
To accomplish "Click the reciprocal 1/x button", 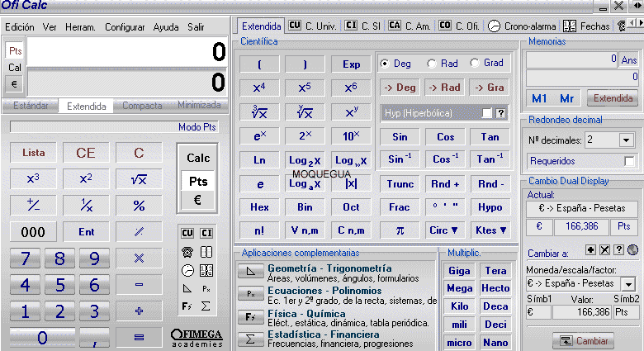I will (x=86, y=205).
